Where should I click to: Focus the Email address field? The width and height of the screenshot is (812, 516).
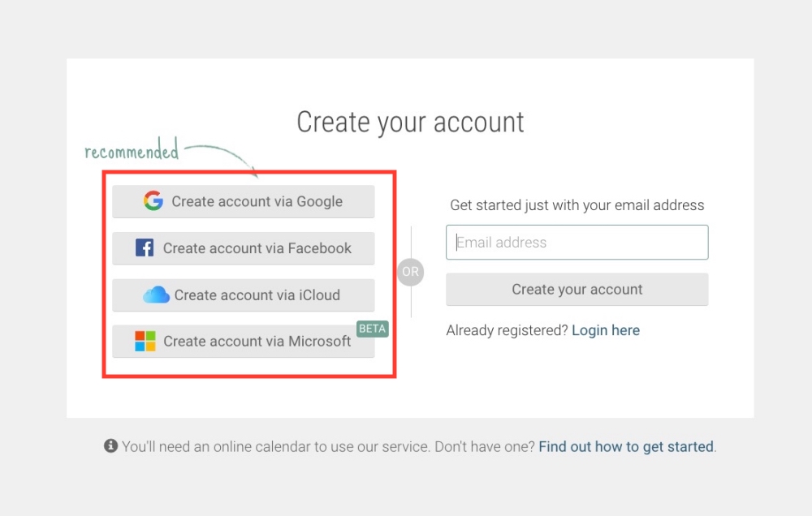tap(577, 242)
